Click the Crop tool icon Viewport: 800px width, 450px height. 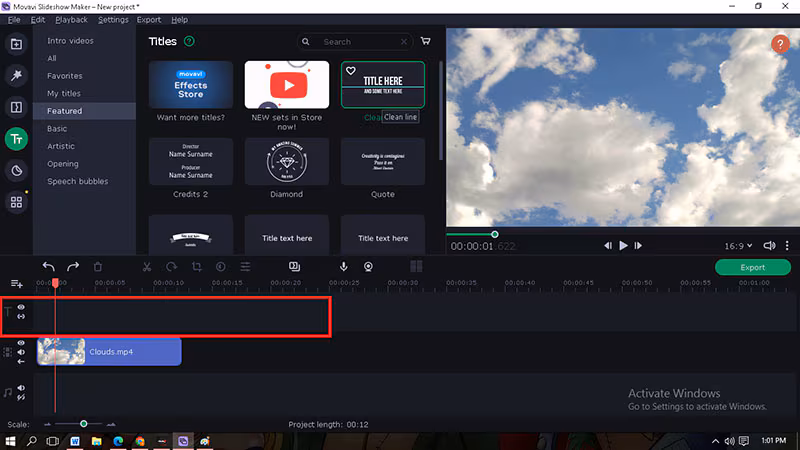pyautogui.click(x=196, y=266)
